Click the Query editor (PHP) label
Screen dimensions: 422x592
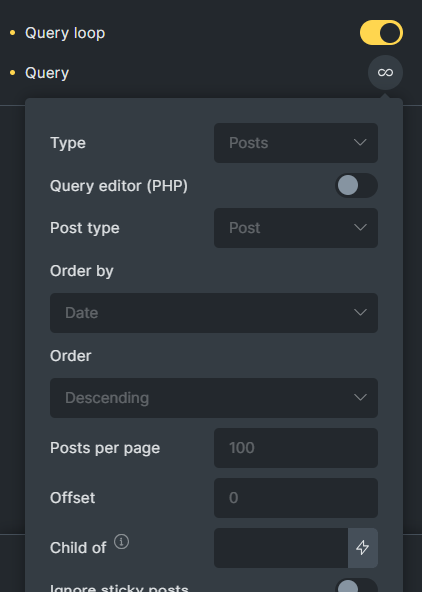(x=119, y=186)
